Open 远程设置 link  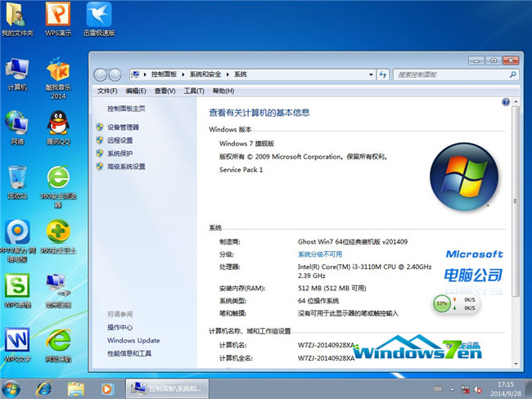tap(120, 141)
